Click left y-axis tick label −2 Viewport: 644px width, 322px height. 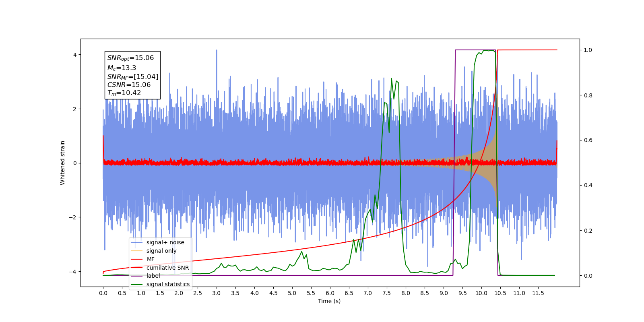click(72, 217)
